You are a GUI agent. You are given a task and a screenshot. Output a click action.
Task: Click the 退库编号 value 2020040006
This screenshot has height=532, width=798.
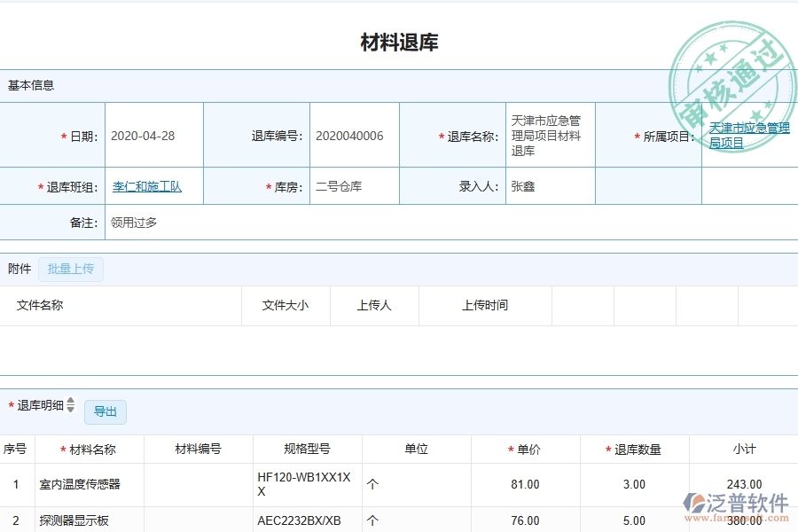click(x=353, y=135)
